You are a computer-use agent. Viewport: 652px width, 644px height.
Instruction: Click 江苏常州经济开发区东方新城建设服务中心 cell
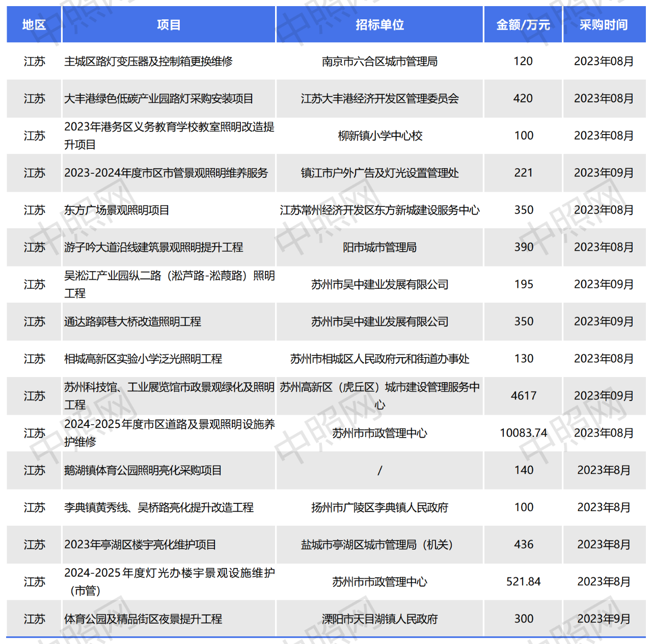(379, 210)
